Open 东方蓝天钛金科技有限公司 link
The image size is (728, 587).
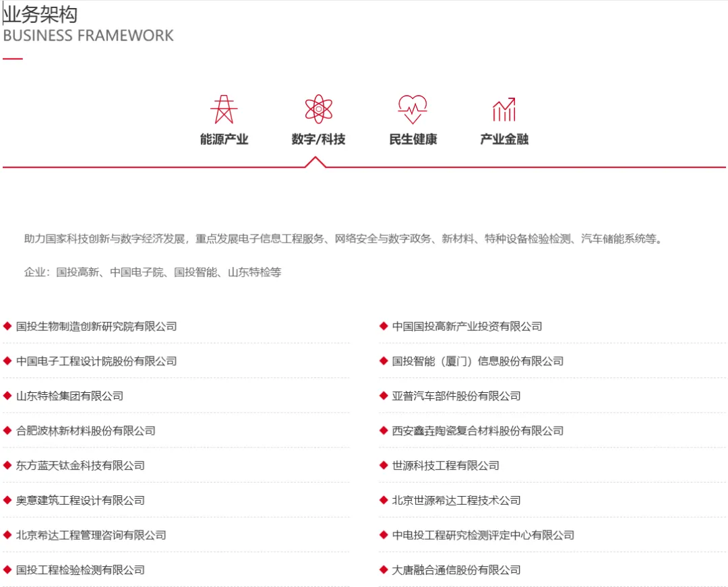point(80,466)
